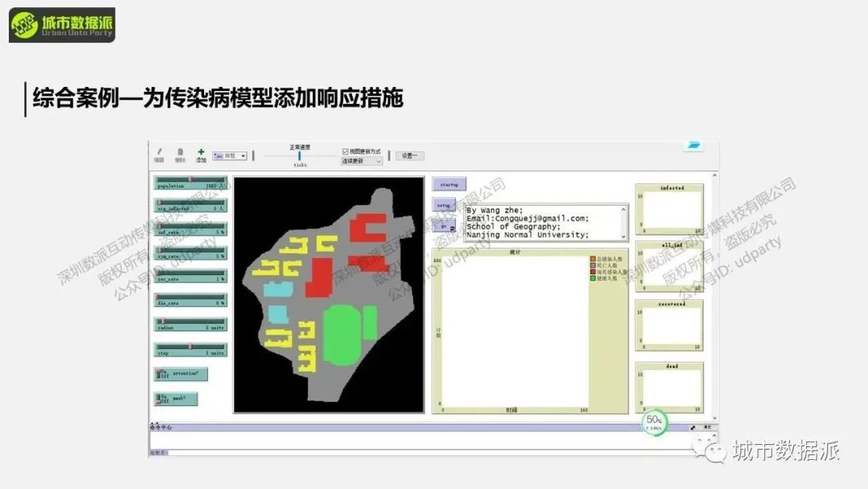This screenshot has height=489, width=868.
Task: Adjust the org_infected slider
Action: pyautogui.click(x=190, y=205)
